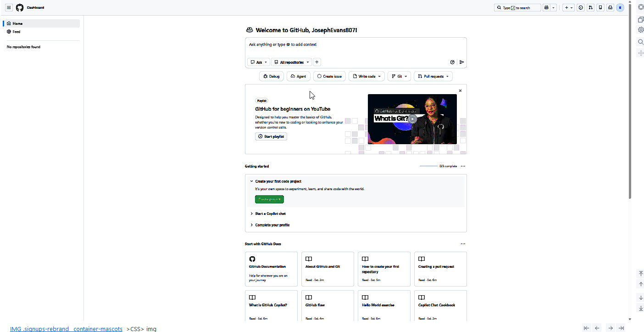Image resolution: width=644 pixels, height=332 pixels.
Task: Jump to top with up-bar arrow
Action: tap(641, 273)
